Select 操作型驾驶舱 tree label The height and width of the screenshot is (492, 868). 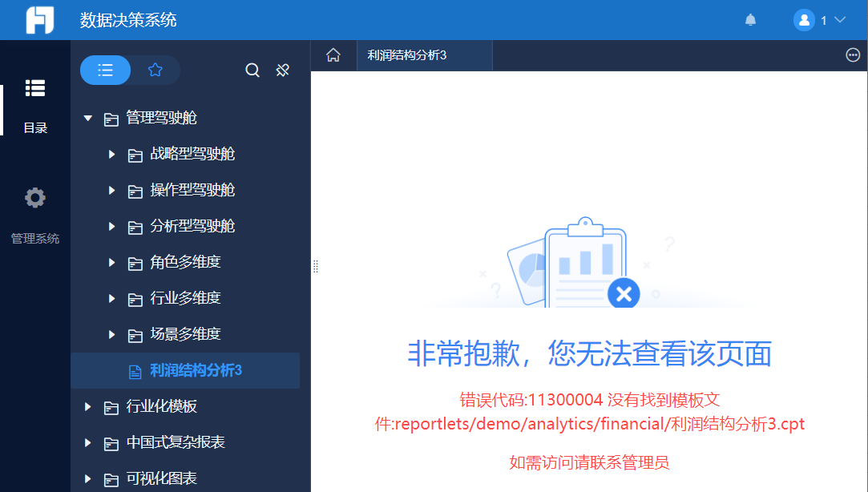point(192,190)
